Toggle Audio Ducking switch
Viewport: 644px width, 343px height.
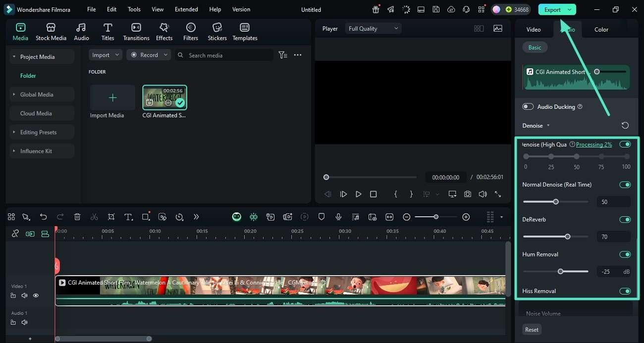tap(528, 107)
